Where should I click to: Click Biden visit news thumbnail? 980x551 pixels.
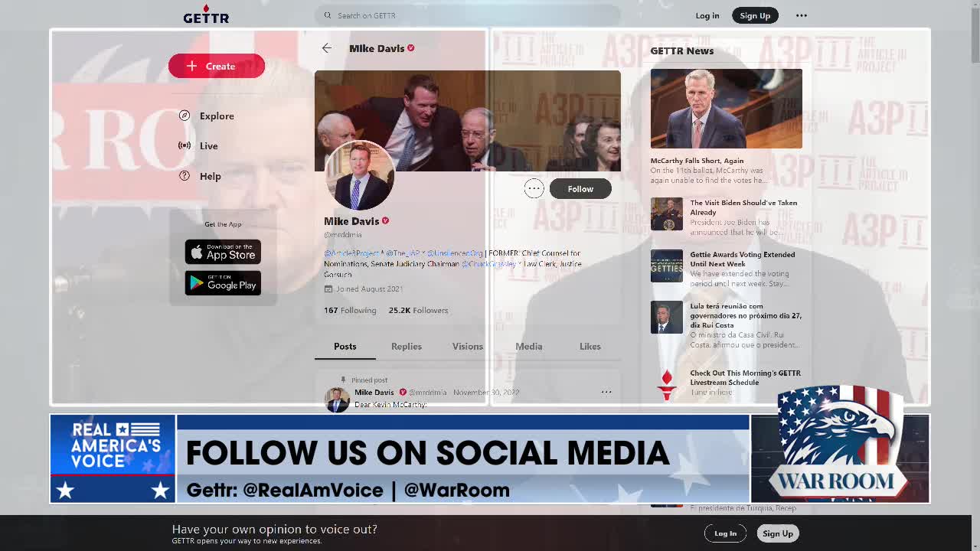pos(667,214)
